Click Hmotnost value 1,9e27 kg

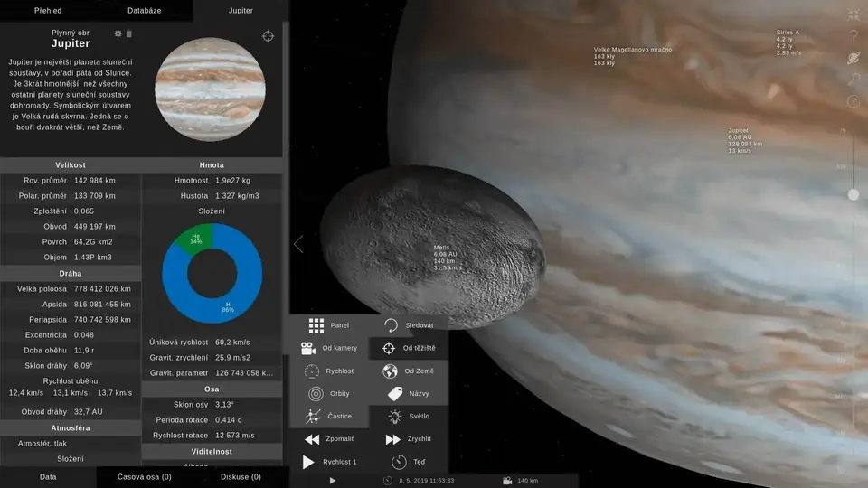coord(232,181)
